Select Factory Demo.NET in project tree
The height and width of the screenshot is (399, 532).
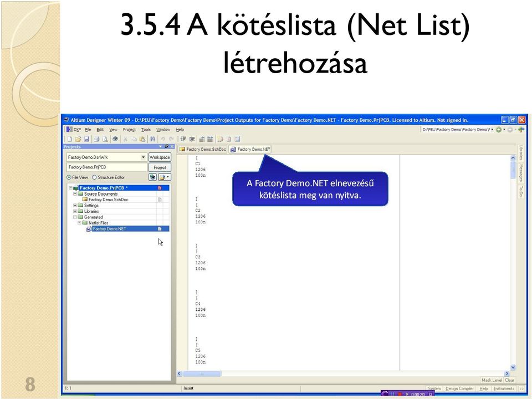point(109,229)
